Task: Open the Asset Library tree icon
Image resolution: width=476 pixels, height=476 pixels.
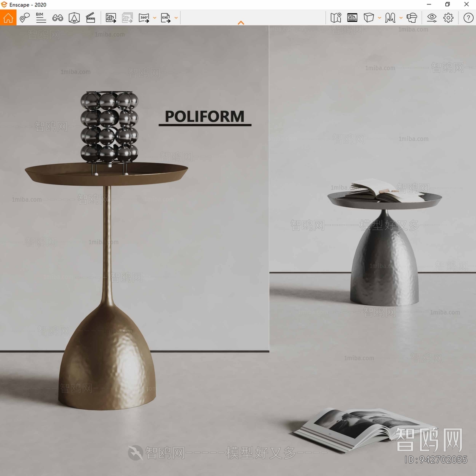Action: click(x=74, y=18)
